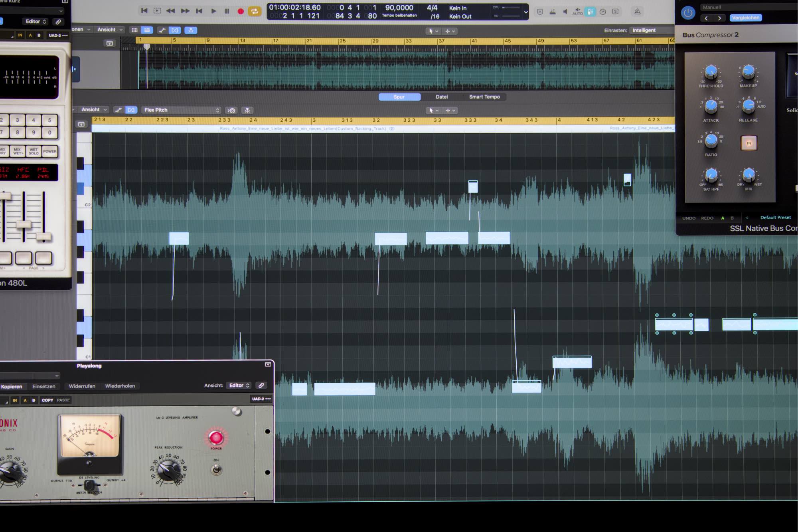Toggle the highlighted blue Mixer sliders icon
The image size is (798, 532).
[590, 12]
